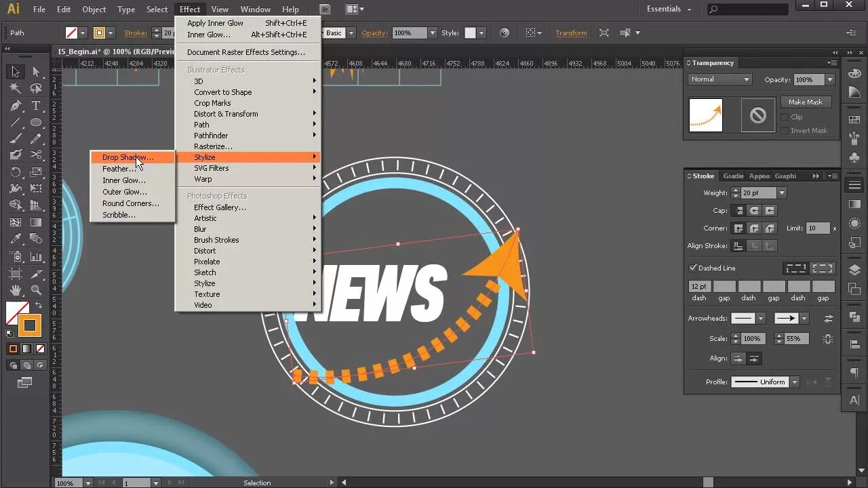Select the Selection tool (black arrow)
The width and height of the screenshot is (868, 488).
click(16, 72)
